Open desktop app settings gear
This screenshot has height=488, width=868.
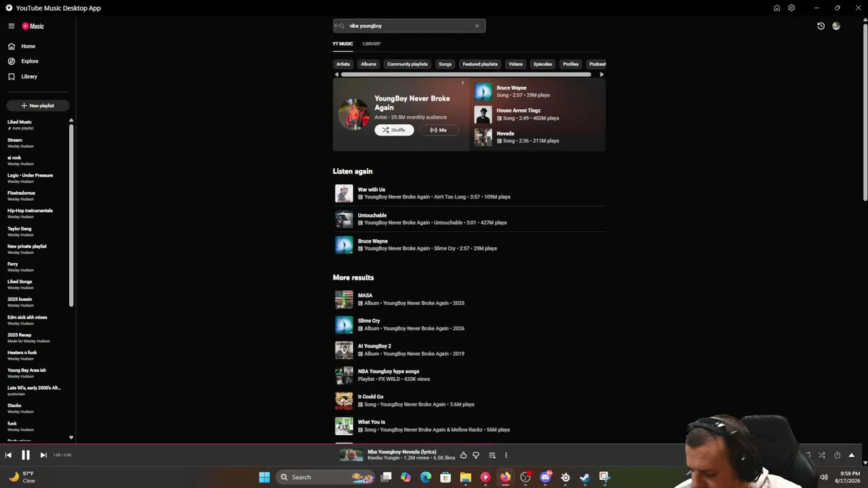click(791, 8)
